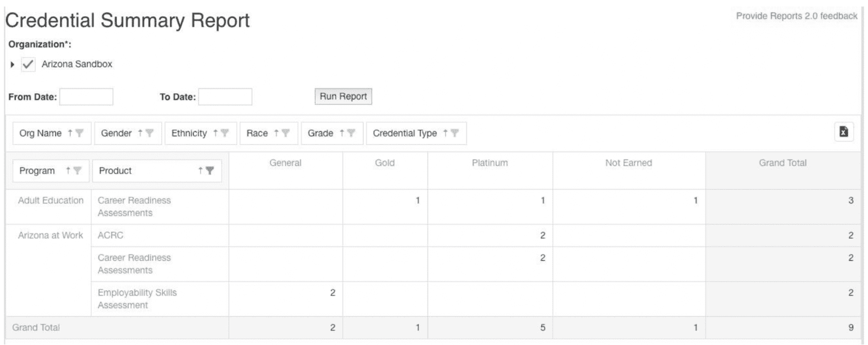Click the Run Report button

(x=343, y=97)
